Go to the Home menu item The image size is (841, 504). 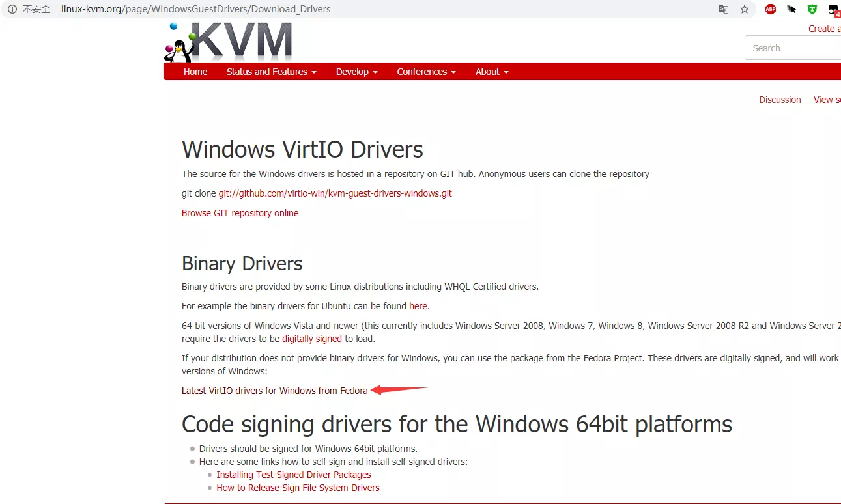point(195,72)
